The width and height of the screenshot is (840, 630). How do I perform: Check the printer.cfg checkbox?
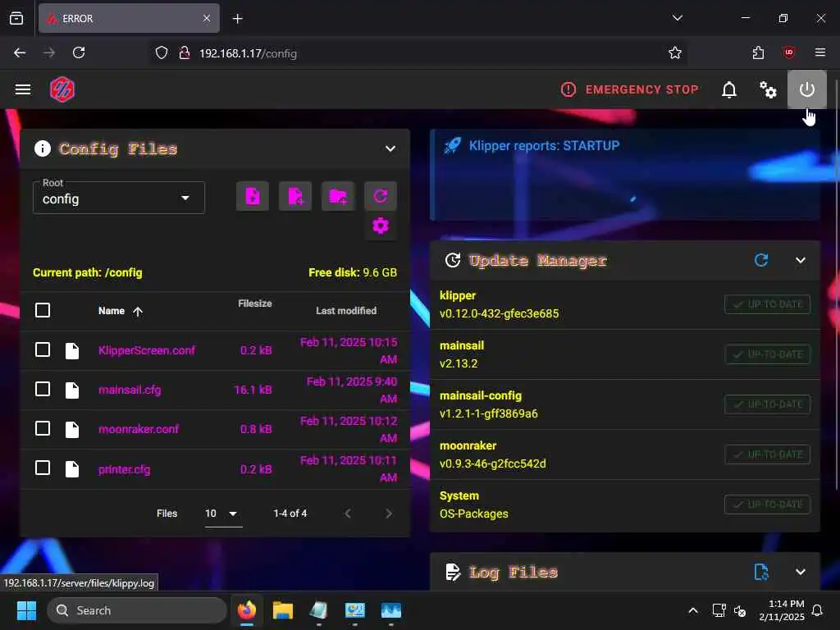43,468
